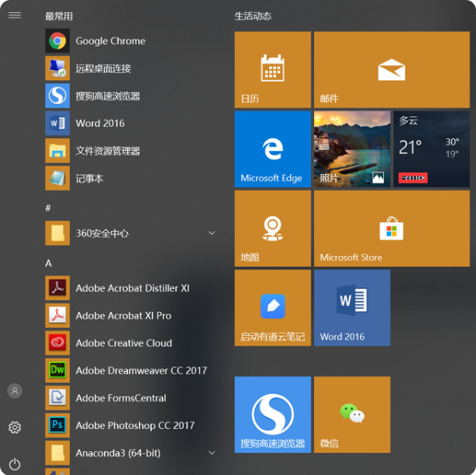
Task: Open the 地图 maps tile
Action: [x=273, y=229]
